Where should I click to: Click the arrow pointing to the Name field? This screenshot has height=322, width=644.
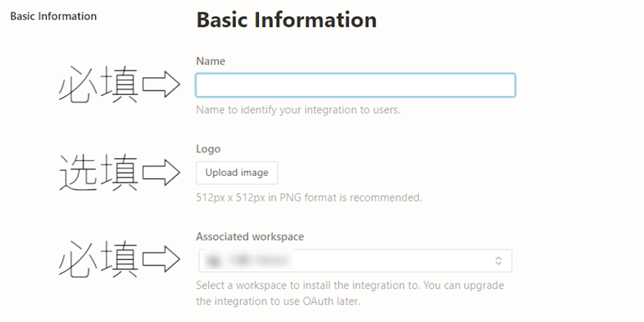[162, 85]
